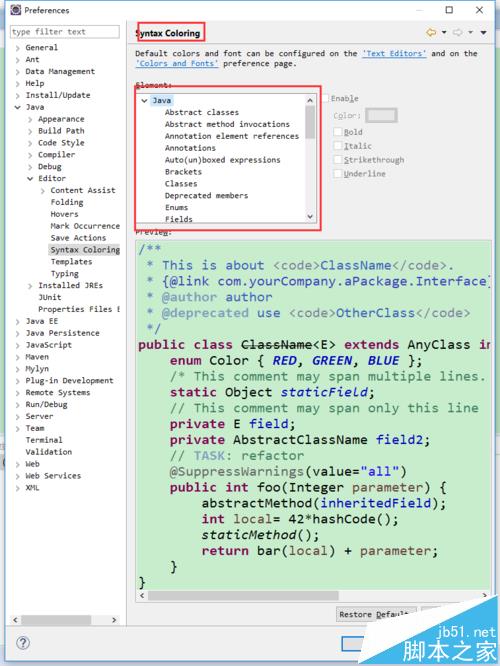This screenshot has height=666, width=500.
Task: Click the Restore Defaults button
Action: click(376, 614)
